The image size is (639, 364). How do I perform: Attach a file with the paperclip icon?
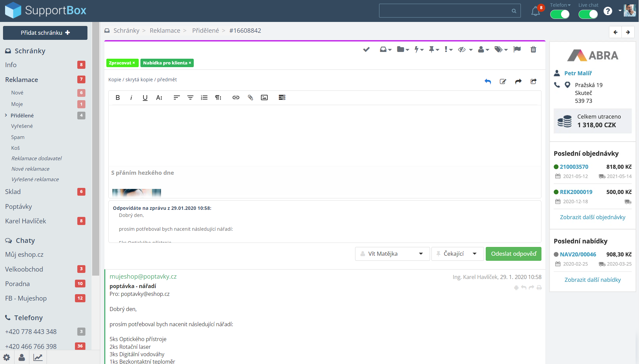pyautogui.click(x=250, y=97)
